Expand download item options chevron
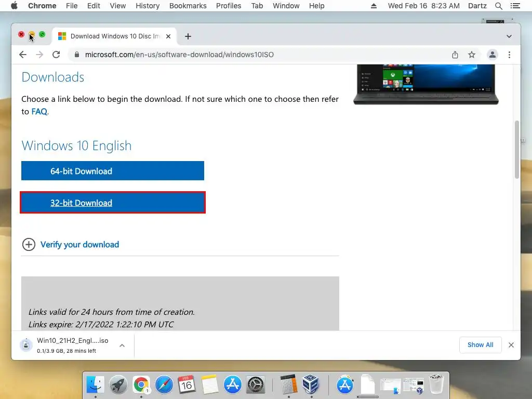 [122, 345]
